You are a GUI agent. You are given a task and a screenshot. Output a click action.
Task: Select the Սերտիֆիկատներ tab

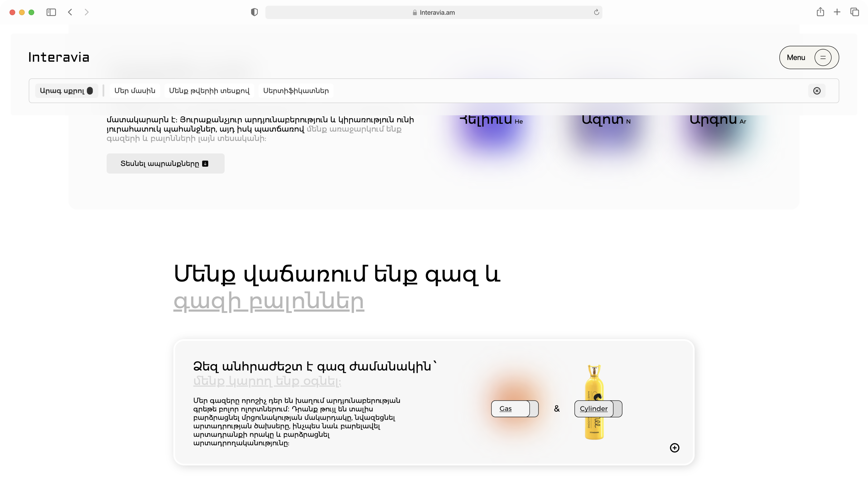coord(295,91)
